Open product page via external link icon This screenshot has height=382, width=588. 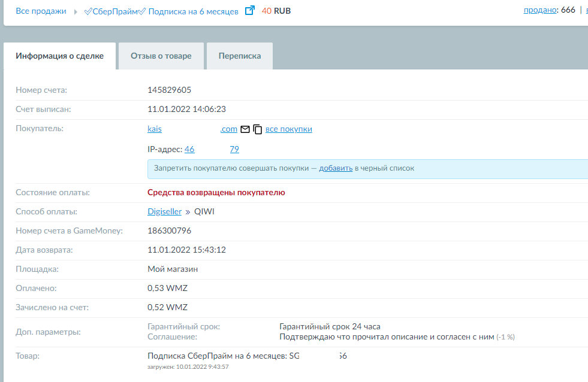(x=250, y=11)
